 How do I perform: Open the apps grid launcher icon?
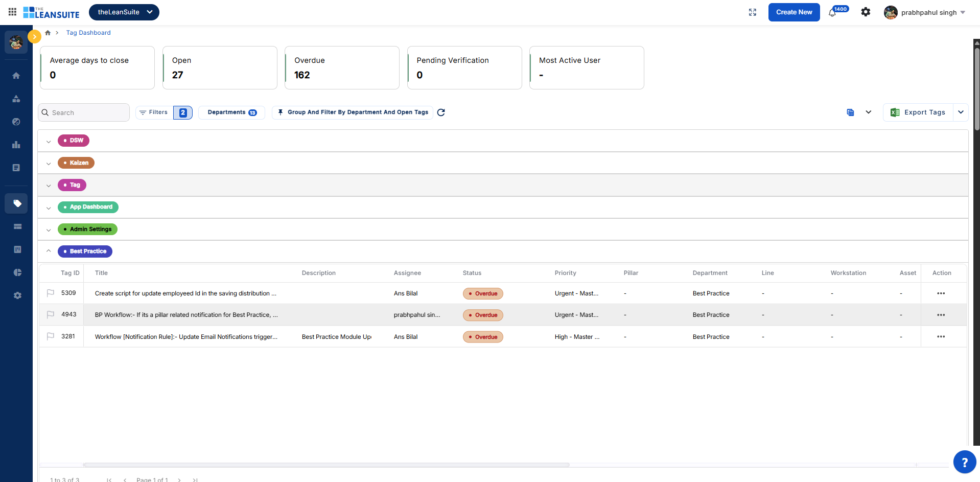12,12
